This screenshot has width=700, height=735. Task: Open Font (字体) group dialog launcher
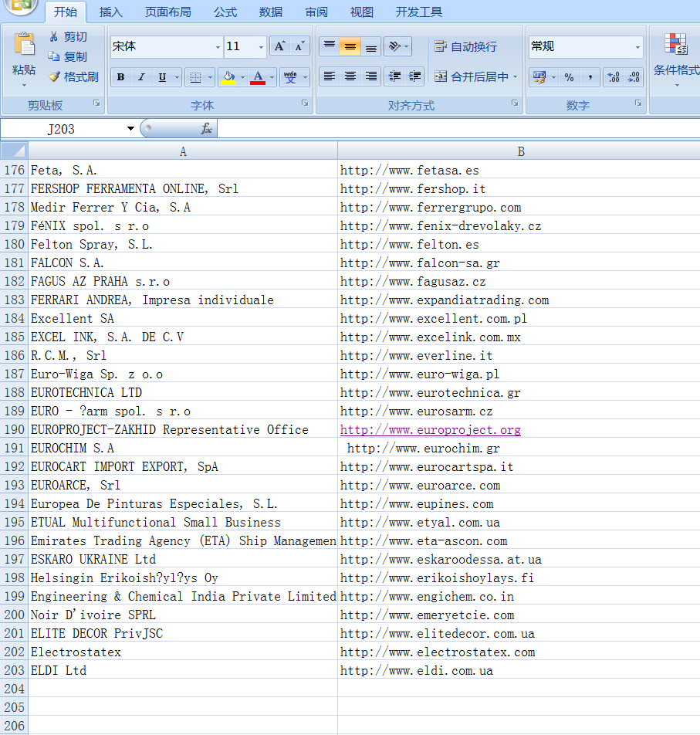pos(305,103)
